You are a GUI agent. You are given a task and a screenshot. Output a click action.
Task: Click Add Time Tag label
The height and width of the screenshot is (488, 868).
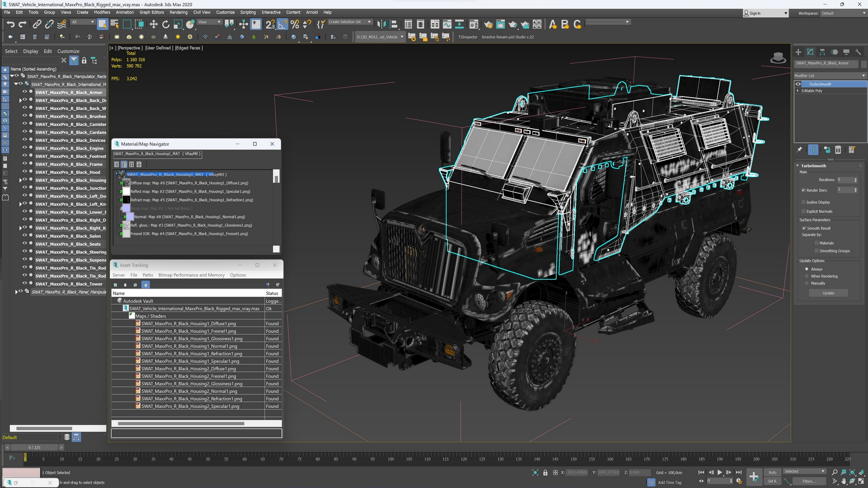670,483
